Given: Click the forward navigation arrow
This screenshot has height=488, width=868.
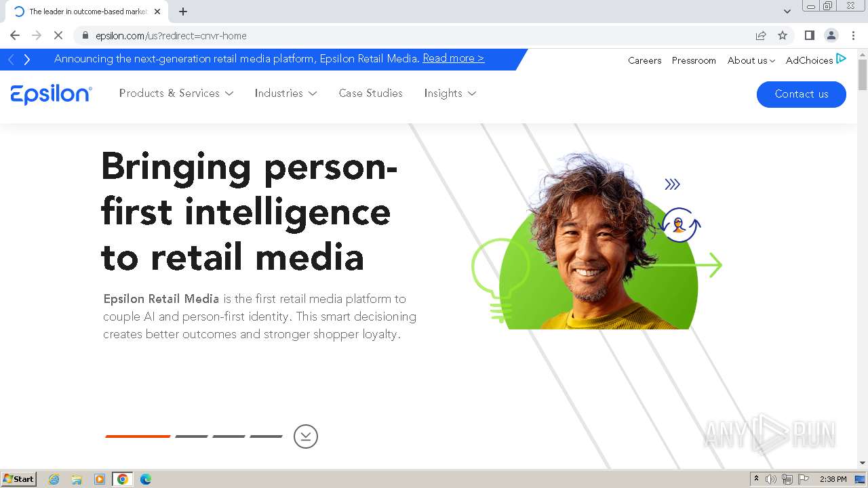Looking at the screenshot, I should coord(37,35).
